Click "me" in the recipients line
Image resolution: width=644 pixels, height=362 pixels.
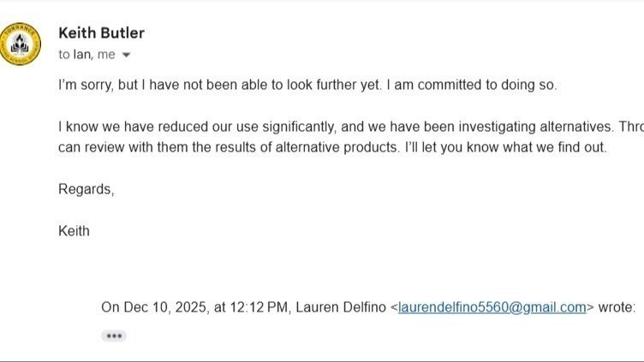(x=107, y=55)
